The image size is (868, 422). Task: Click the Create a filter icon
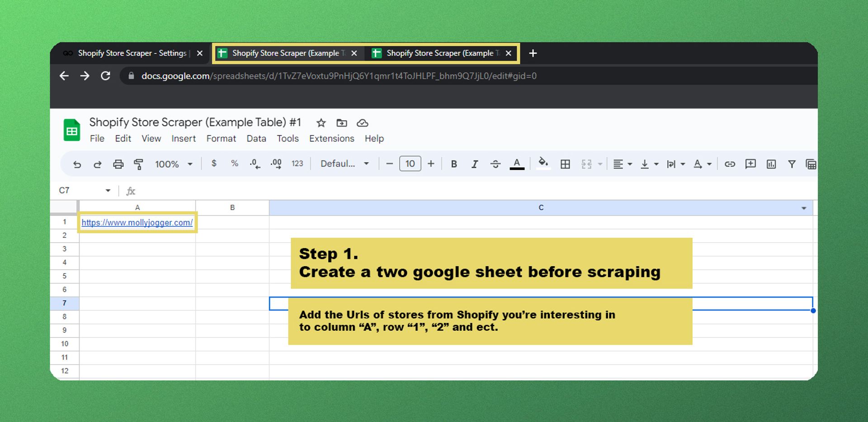coord(792,164)
